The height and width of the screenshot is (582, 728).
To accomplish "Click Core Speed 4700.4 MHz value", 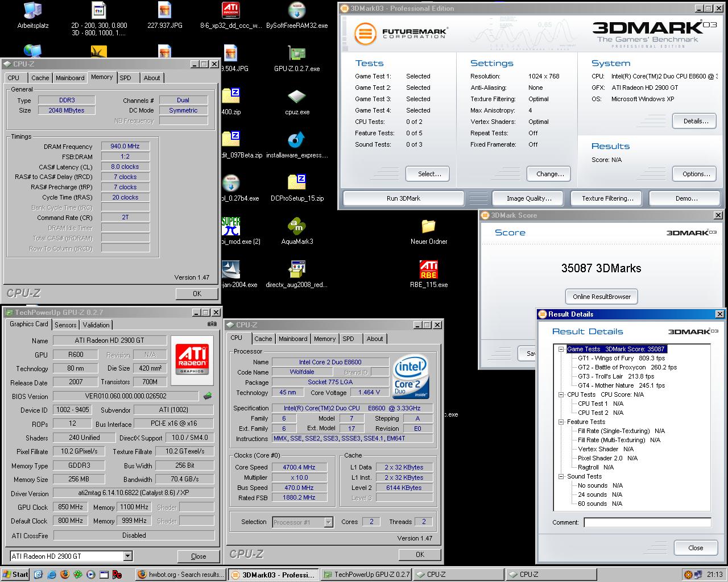I will (299, 467).
